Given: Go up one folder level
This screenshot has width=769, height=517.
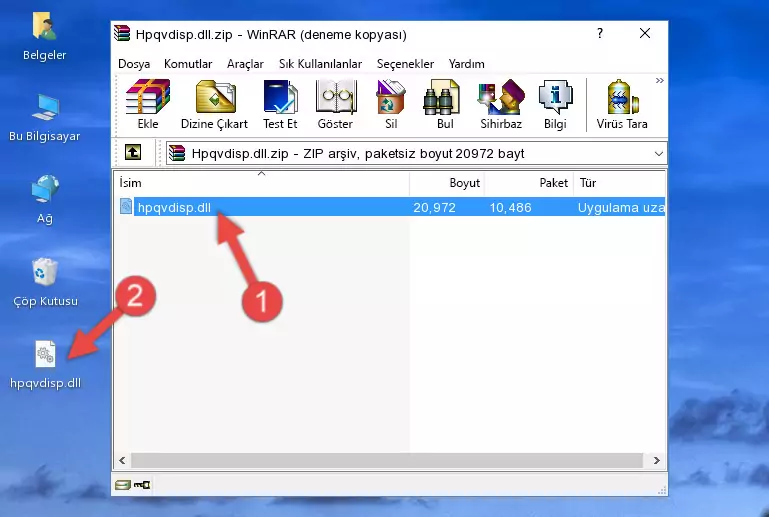Looking at the screenshot, I should pos(133,153).
